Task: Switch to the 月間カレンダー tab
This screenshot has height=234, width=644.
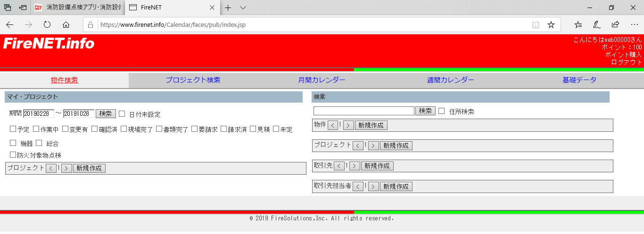Action: pyautogui.click(x=322, y=80)
